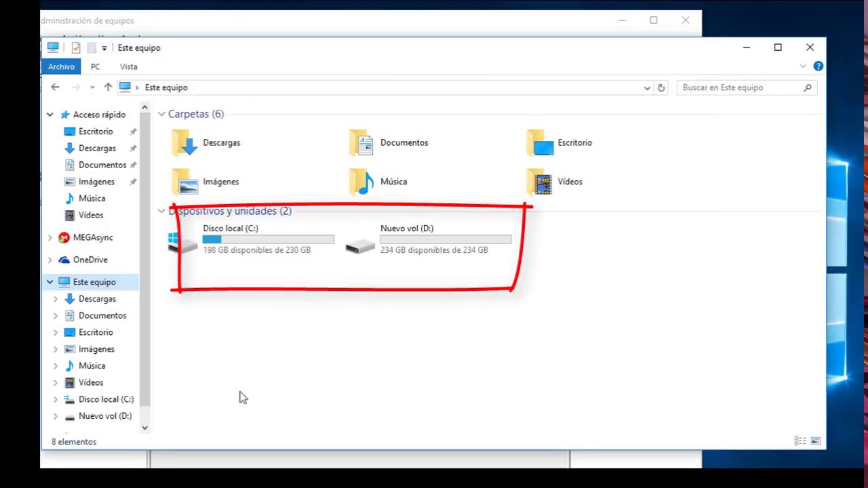Collapse Dispositivos y unidades group
Screen dimensions: 868x488
coord(161,211)
